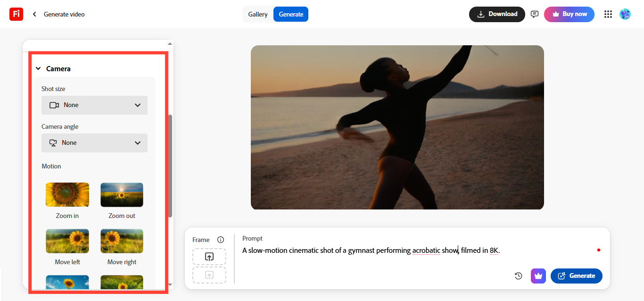This screenshot has height=301, width=644.
Task: Switch to the Gallery tab
Action: (258, 14)
